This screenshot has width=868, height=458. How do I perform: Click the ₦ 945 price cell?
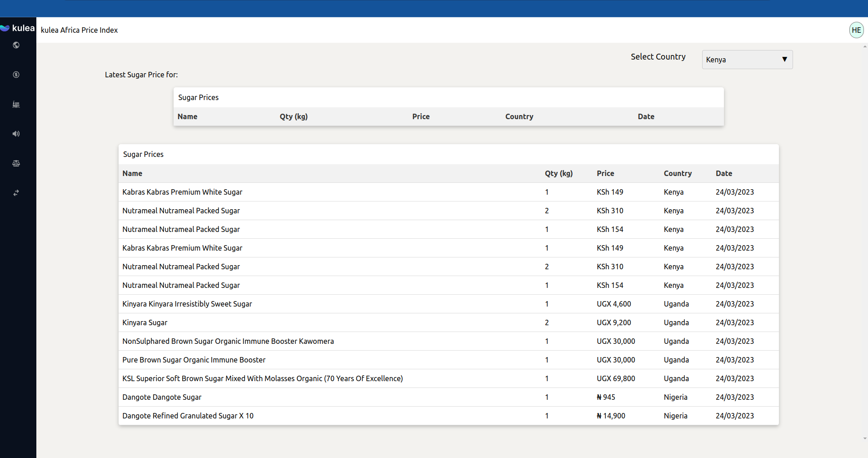point(606,397)
